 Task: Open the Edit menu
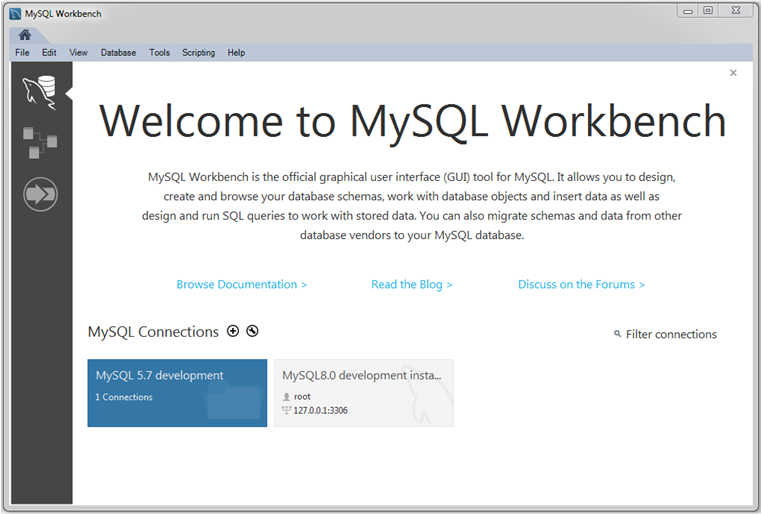pos(49,53)
